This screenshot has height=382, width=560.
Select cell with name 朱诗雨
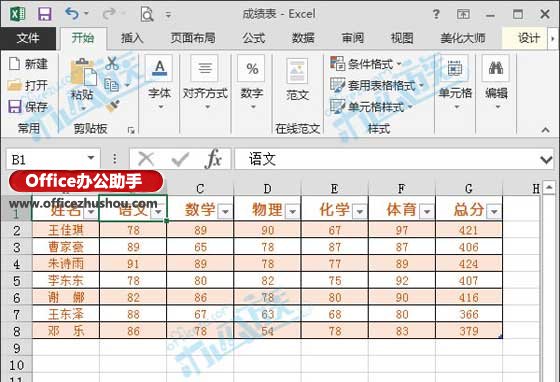66,264
